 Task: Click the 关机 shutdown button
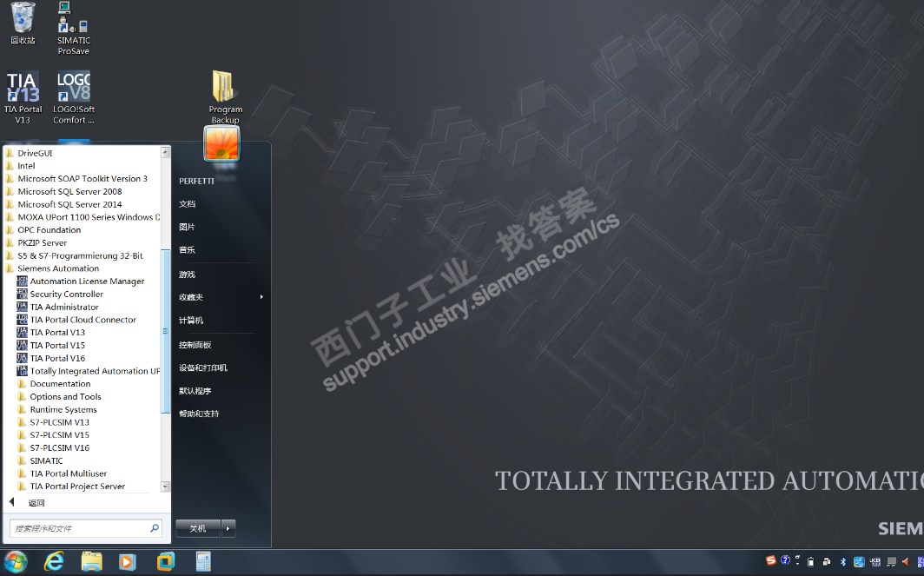tap(198, 529)
